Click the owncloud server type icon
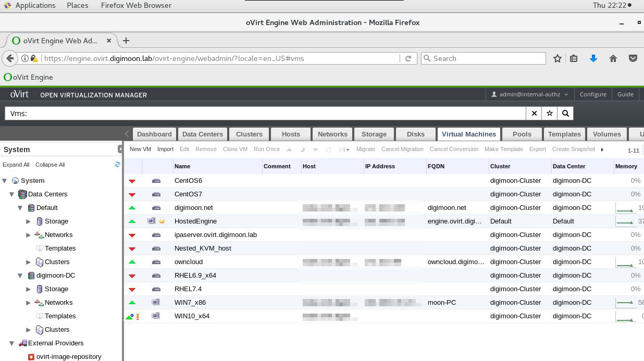This screenshot has width=644, height=361. 156,262
